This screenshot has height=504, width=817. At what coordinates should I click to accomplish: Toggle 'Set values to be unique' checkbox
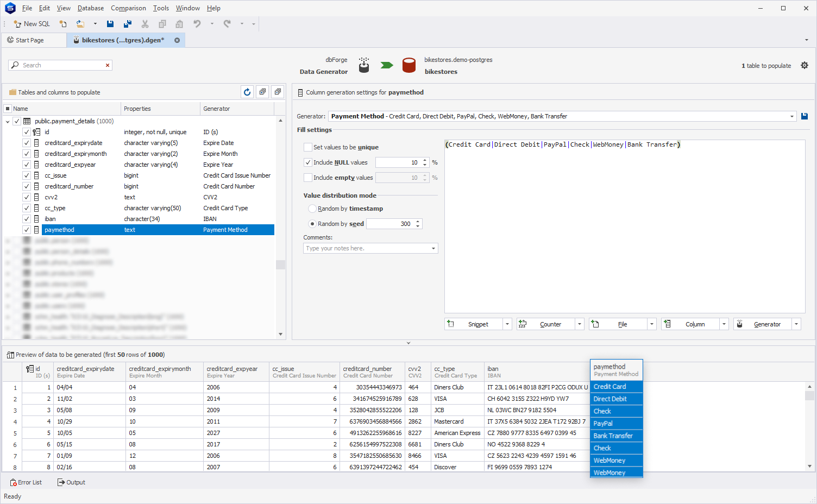click(x=308, y=147)
